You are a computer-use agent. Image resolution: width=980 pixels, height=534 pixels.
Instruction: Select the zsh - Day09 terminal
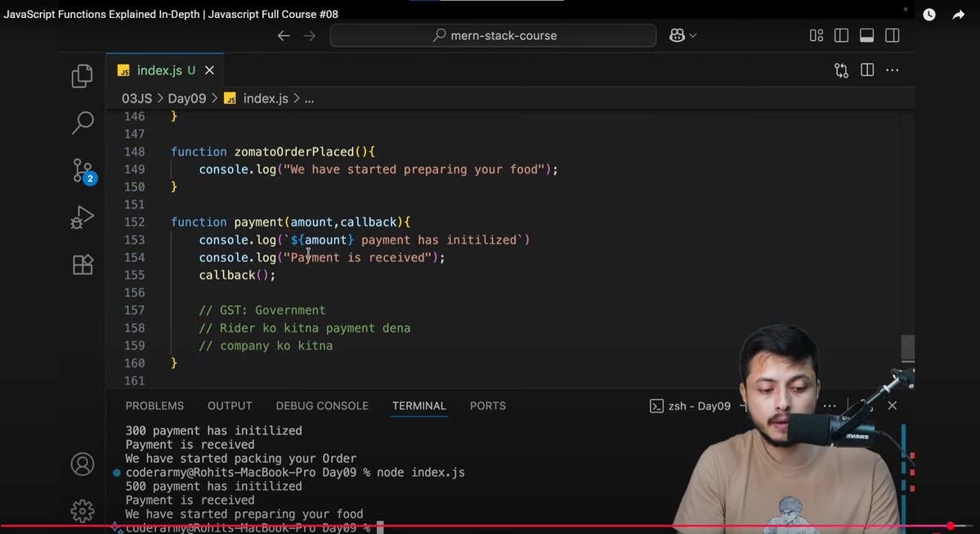coord(690,406)
